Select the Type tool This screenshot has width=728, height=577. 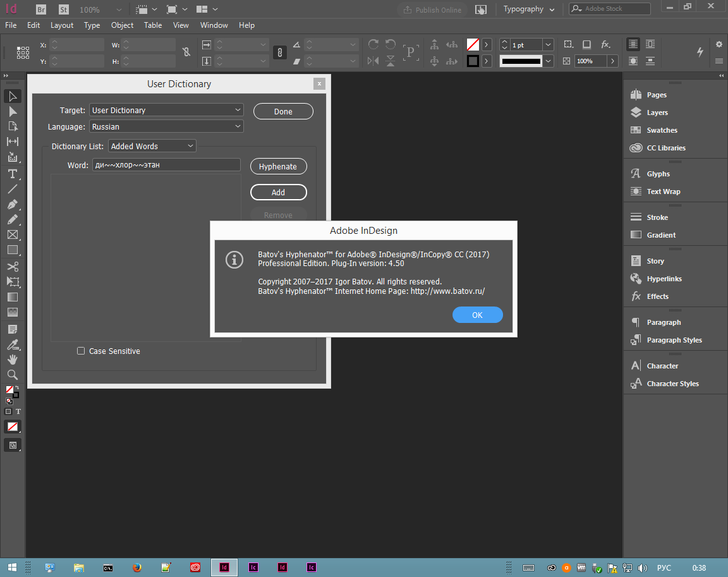click(13, 174)
